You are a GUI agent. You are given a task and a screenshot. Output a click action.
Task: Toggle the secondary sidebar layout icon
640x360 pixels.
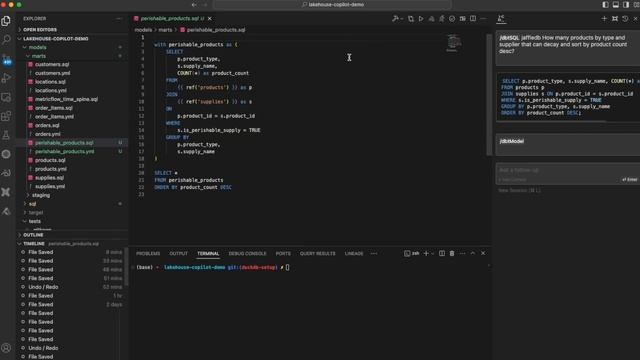[x=626, y=4]
